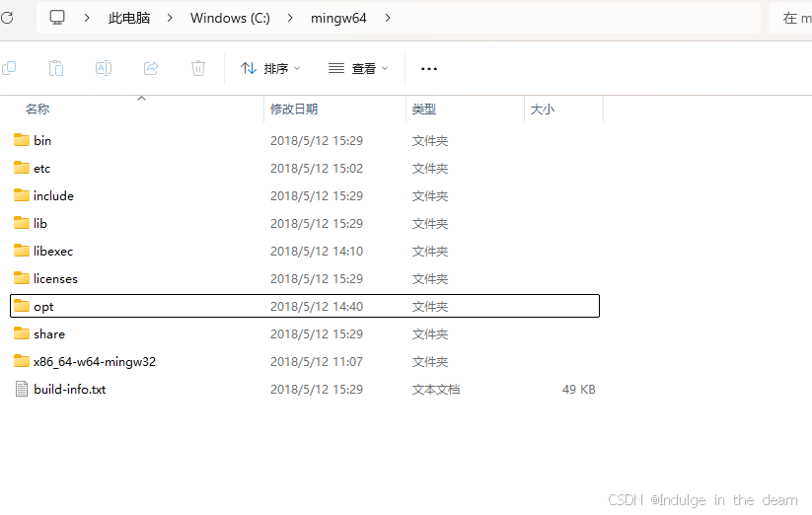812x515 pixels.
Task: Click the This PC monitor icon
Action: (57, 18)
